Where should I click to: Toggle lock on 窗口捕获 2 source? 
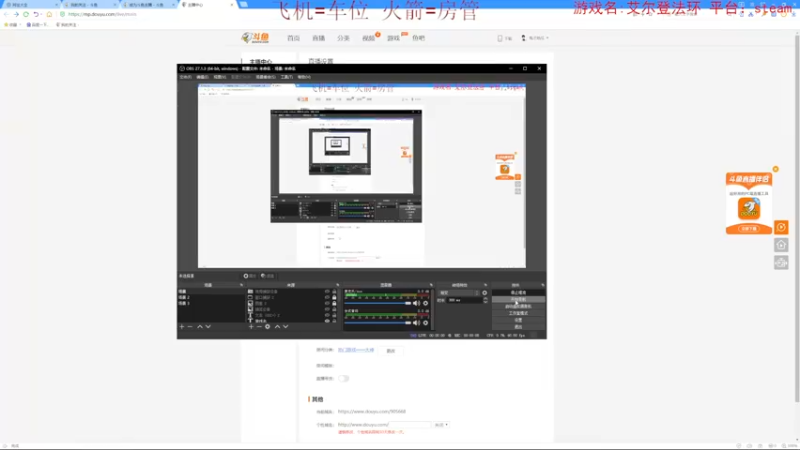click(x=334, y=297)
